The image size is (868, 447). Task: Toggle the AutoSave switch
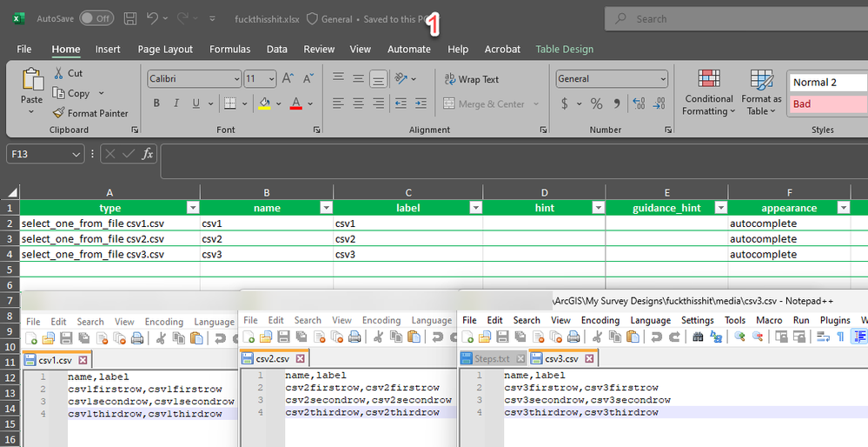(x=96, y=18)
